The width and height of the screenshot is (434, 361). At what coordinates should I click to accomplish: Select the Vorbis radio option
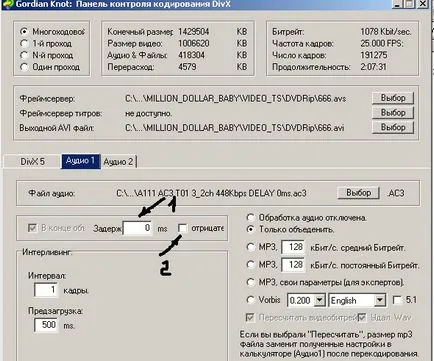tap(251, 300)
